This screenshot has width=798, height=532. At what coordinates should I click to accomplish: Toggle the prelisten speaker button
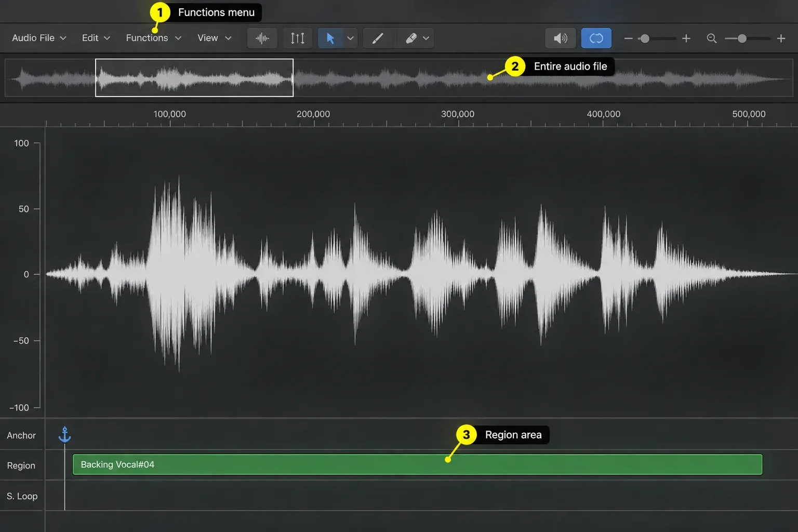(x=560, y=38)
